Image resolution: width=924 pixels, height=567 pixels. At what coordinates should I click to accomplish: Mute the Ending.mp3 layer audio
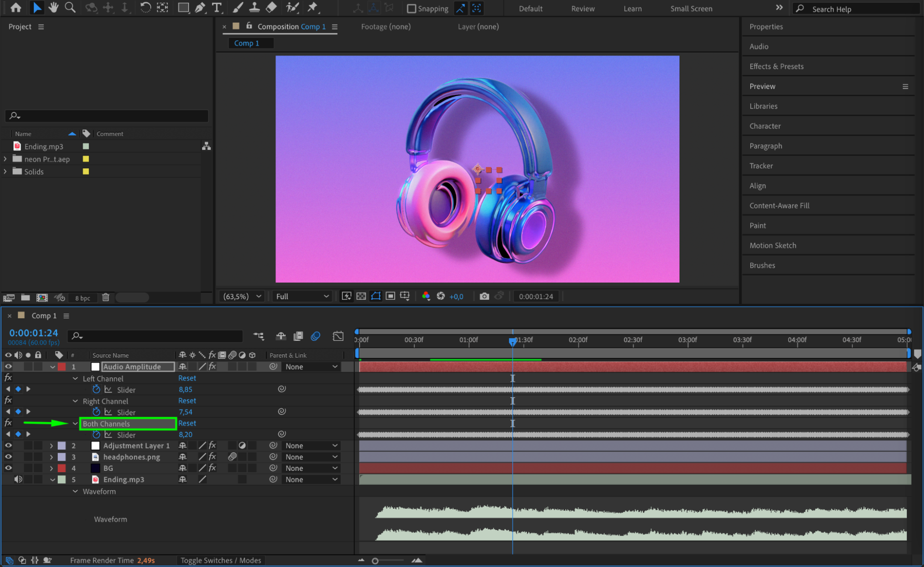18,480
